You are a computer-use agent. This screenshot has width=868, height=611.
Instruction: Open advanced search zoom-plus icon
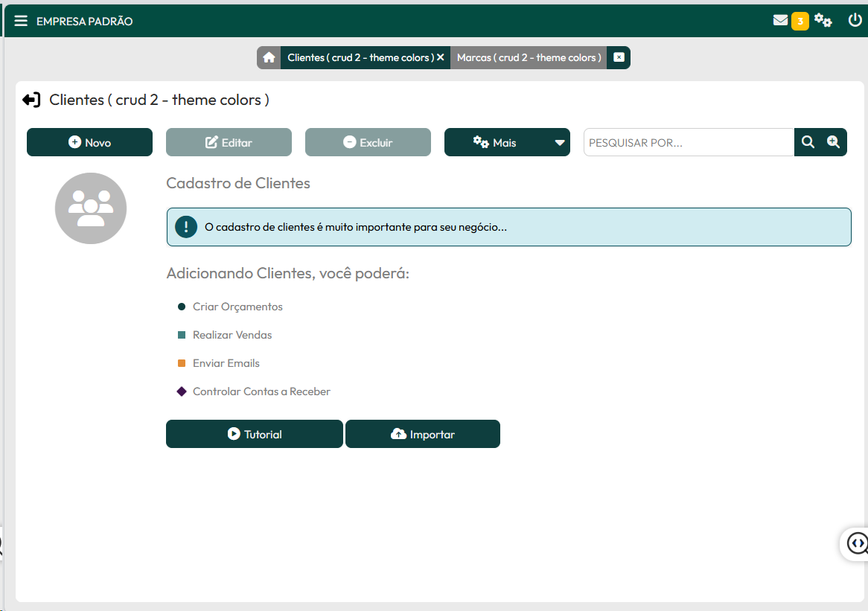pyautogui.click(x=834, y=142)
